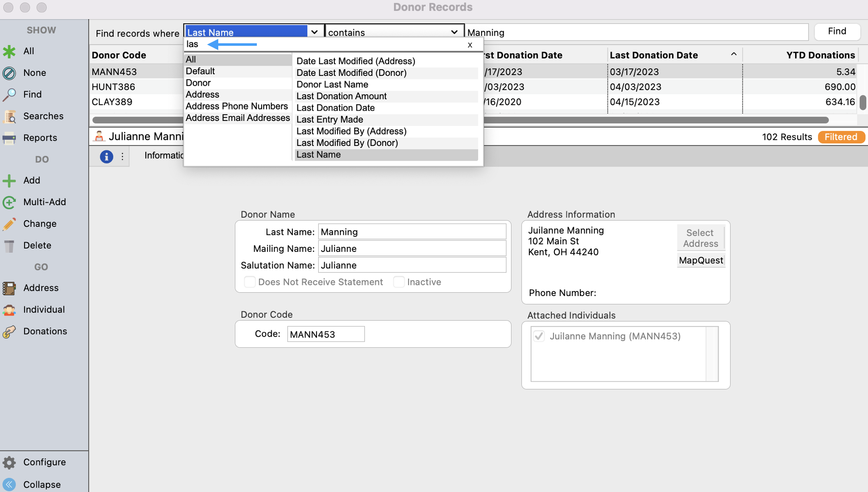The height and width of the screenshot is (492, 868).
Task: Click the horizontal scrollbar under results table
Action: (x=636, y=120)
